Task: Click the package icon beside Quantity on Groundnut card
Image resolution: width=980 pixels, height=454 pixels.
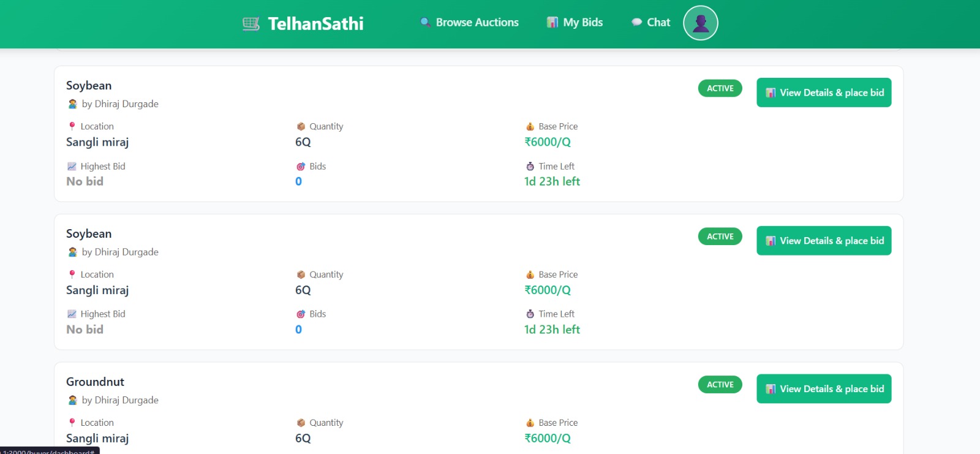Action: tap(301, 422)
